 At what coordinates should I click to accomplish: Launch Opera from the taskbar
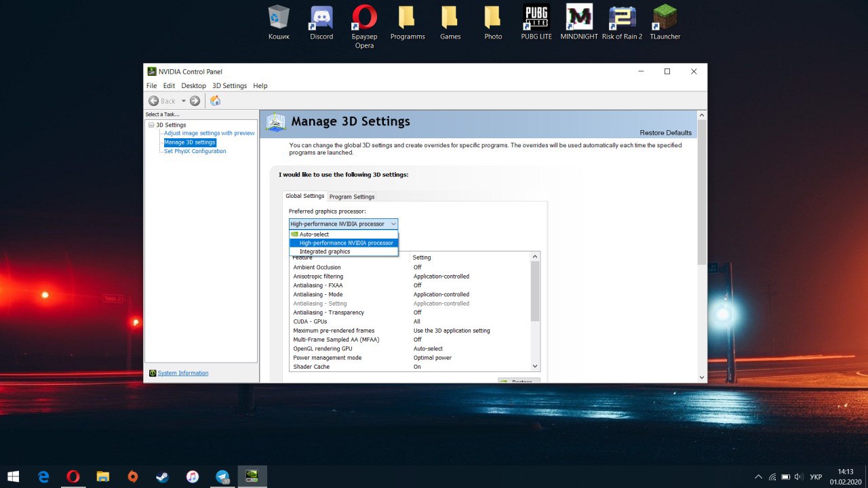click(x=73, y=476)
